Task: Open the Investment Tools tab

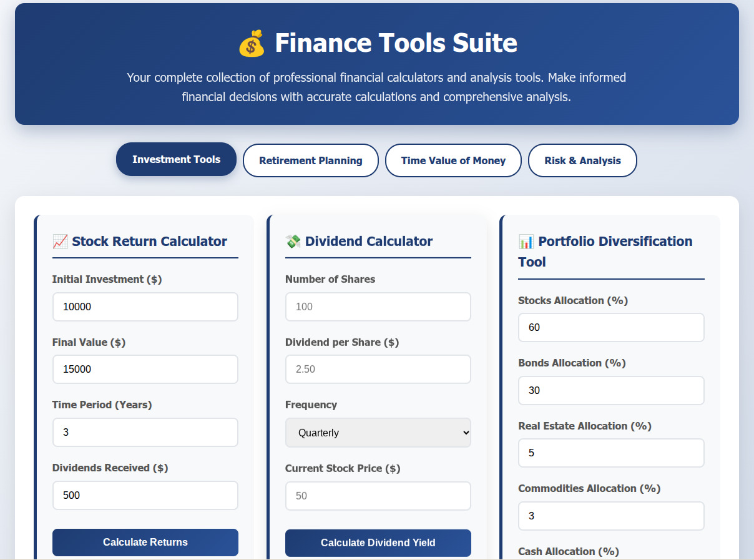Action: (x=176, y=159)
